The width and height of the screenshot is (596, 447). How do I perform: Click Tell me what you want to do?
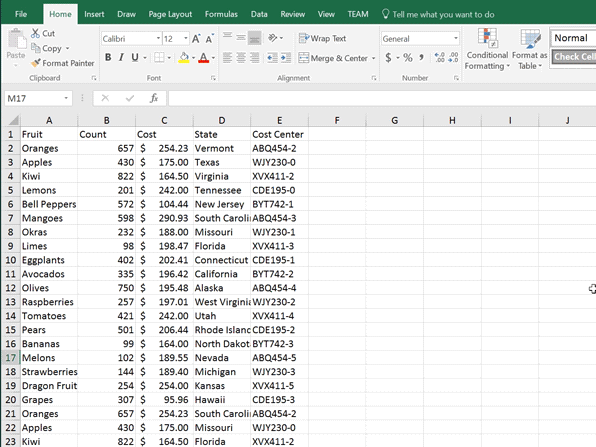438,14
